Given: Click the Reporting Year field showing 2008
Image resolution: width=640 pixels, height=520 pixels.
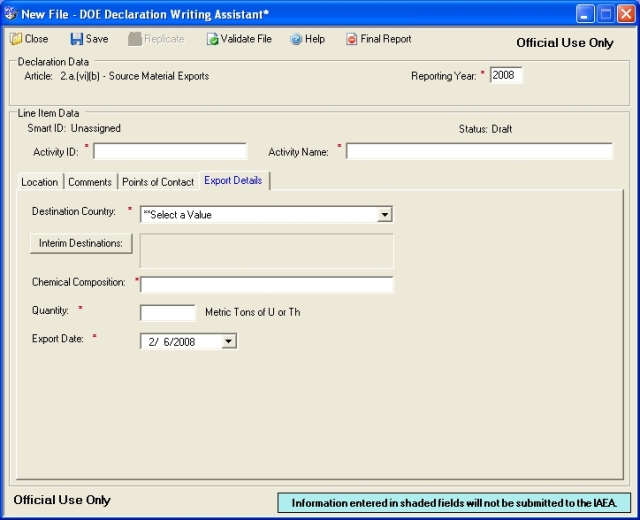Looking at the screenshot, I should coord(506,75).
